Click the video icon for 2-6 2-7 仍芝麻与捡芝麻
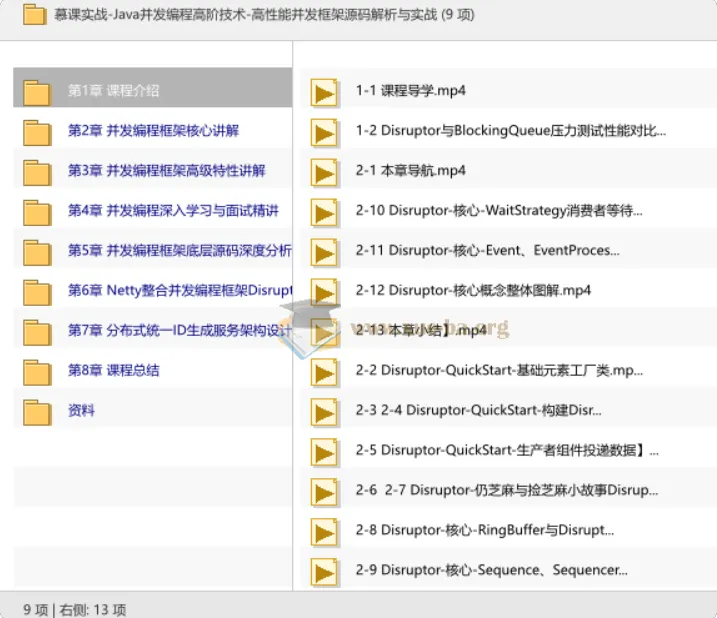This screenshot has height=618, width=717. pos(325,493)
